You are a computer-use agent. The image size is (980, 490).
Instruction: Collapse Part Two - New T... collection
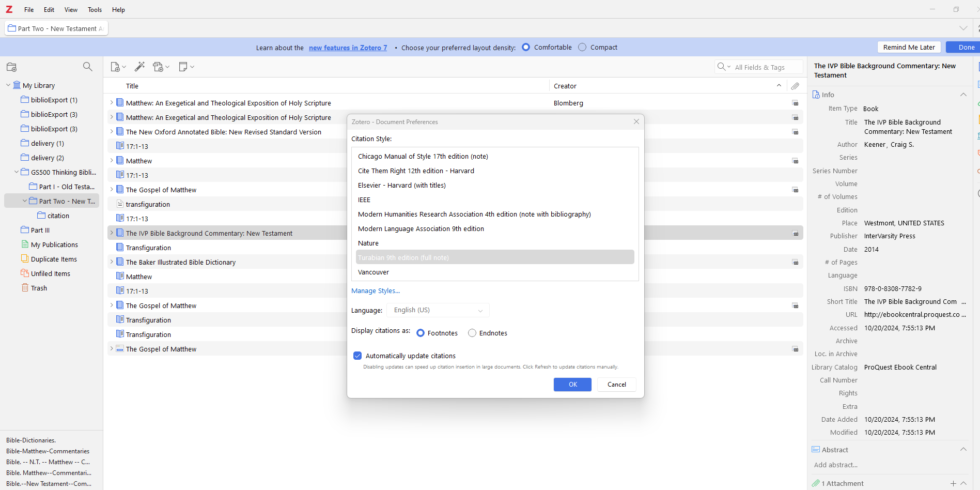25,201
